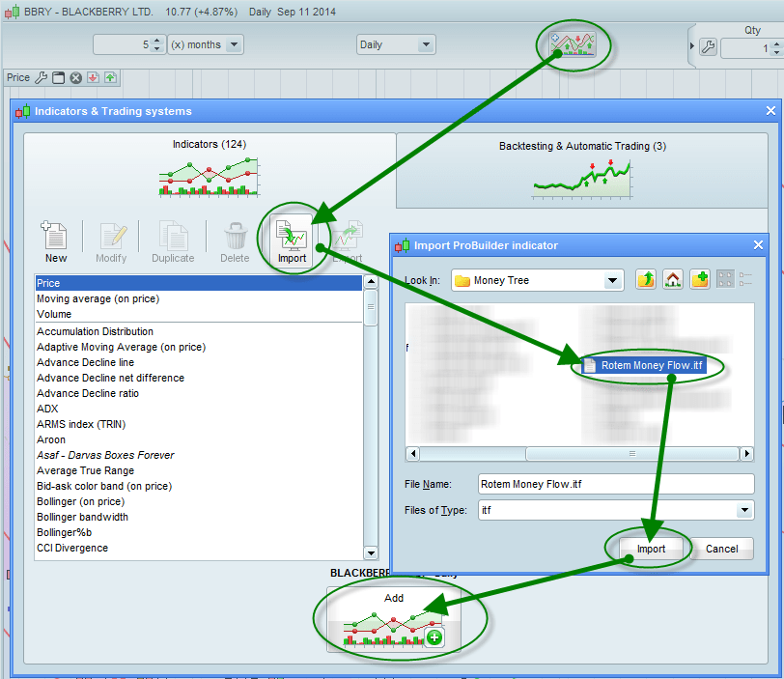Click the Import indicator icon
The height and width of the screenshot is (679, 784).
coord(292,240)
